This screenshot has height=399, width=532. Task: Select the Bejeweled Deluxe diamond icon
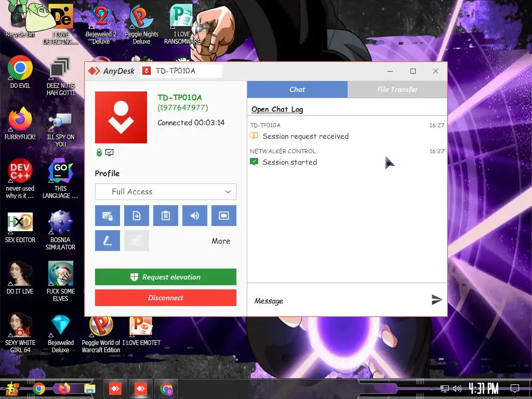pyautogui.click(x=60, y=334)
